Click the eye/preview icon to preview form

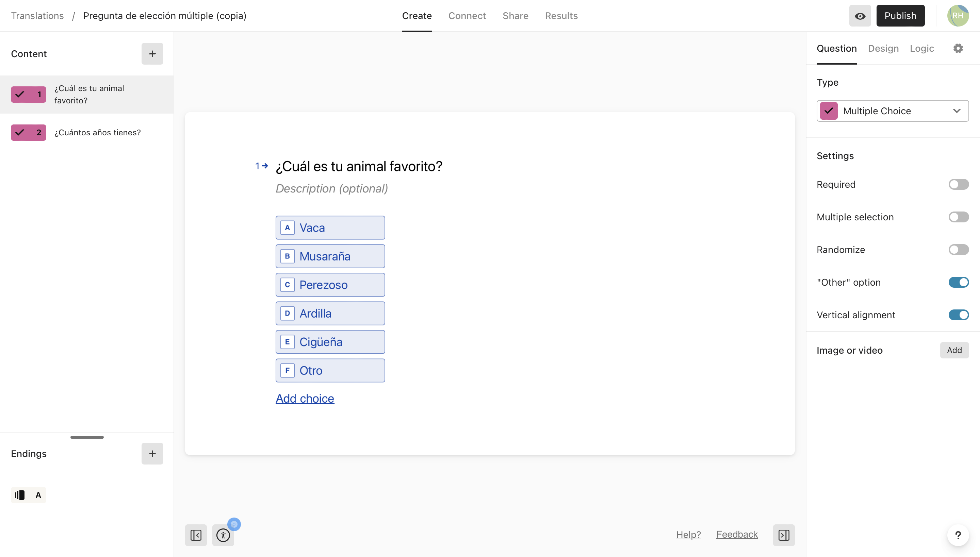[x=860, y=16]
